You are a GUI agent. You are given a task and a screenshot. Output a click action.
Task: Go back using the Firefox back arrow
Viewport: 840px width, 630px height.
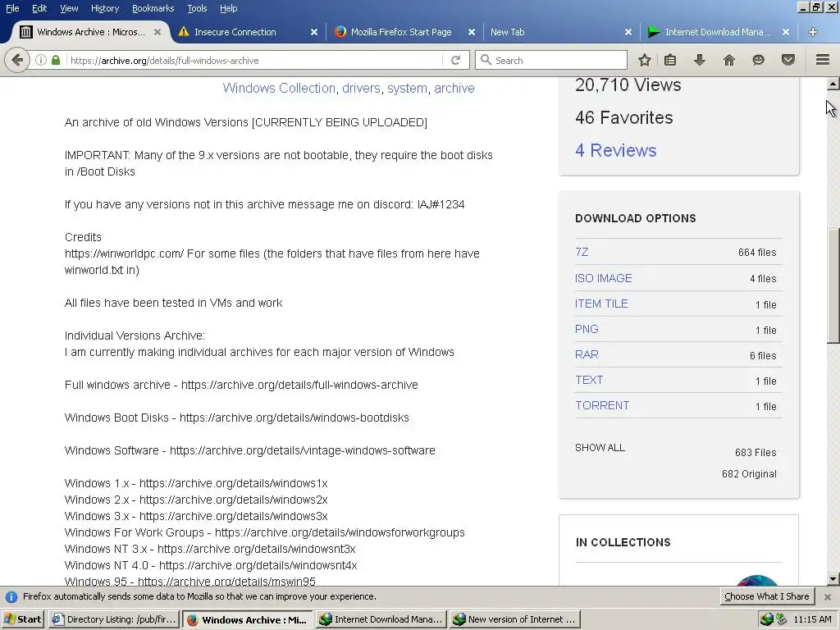pos(16,60)
